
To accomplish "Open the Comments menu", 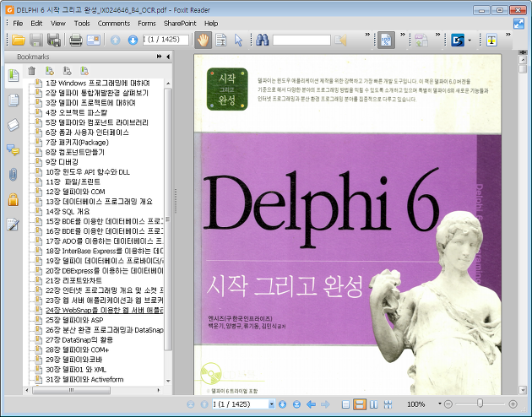I will point(114,24).
